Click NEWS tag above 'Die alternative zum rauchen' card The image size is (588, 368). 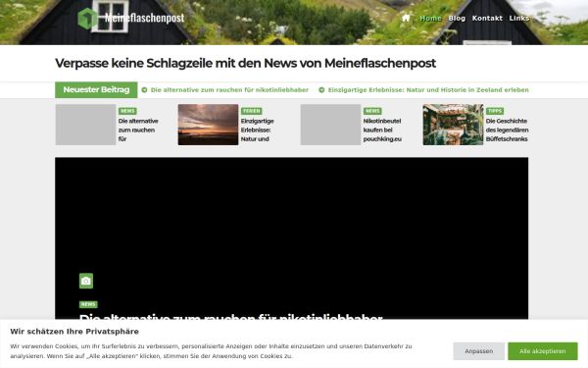pyautogui.click(x=127, y=111)
